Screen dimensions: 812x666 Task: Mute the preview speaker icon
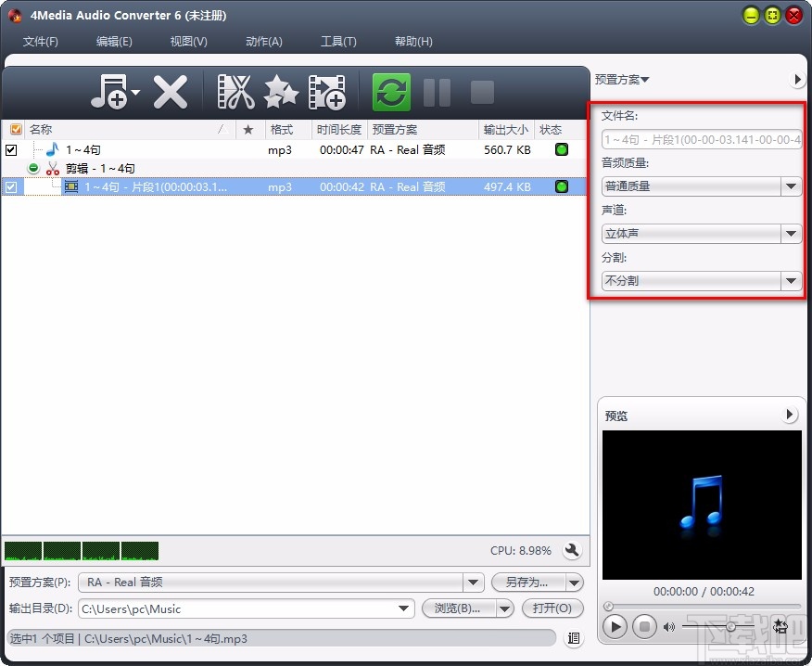click(669, 627)
